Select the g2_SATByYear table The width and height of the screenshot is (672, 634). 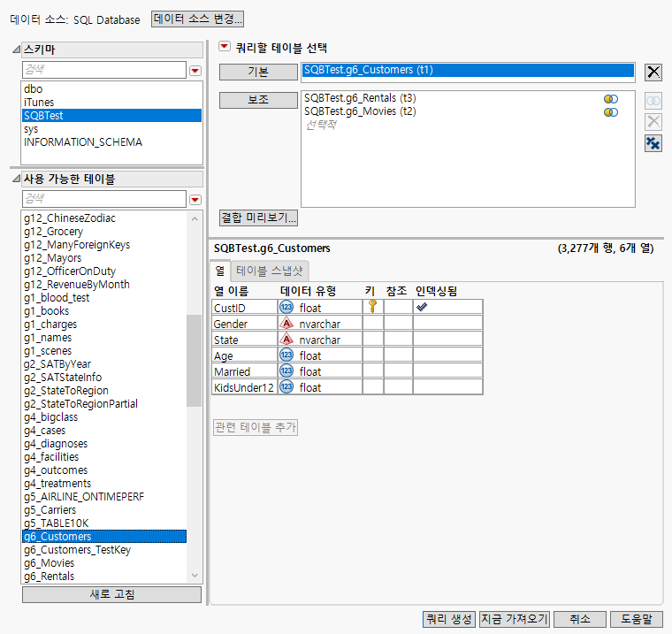104,364
